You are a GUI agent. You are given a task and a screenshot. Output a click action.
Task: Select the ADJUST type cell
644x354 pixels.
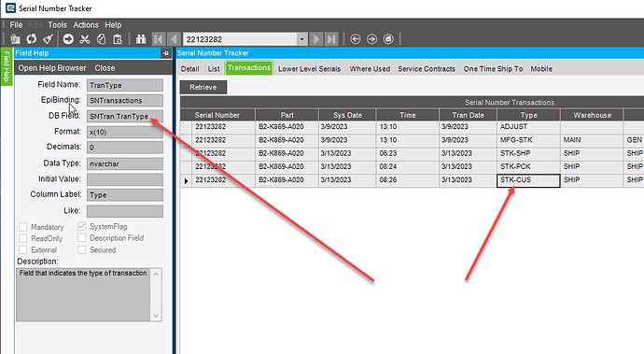point(528,127)
